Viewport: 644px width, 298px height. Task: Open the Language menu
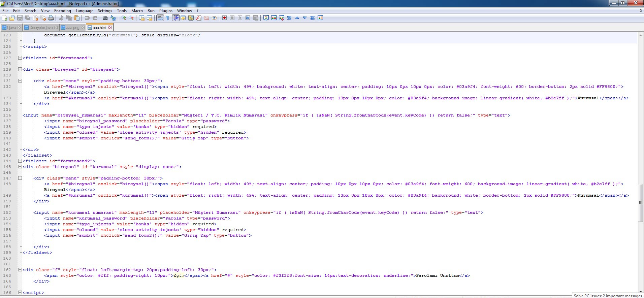tap(85, 11)
